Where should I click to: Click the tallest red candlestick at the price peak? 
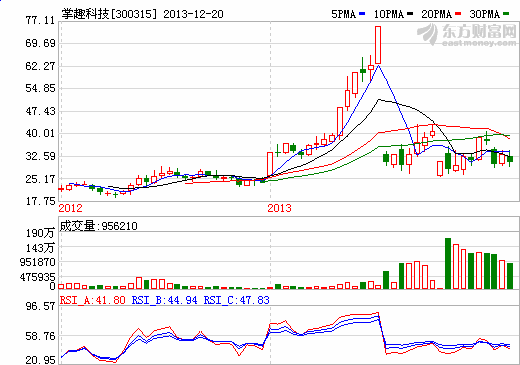[x=378, y=45]
